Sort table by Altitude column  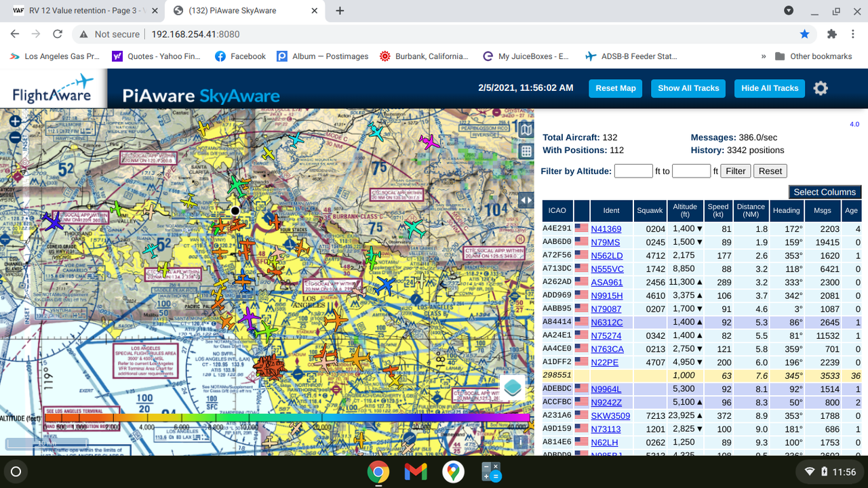coord(685,211)
